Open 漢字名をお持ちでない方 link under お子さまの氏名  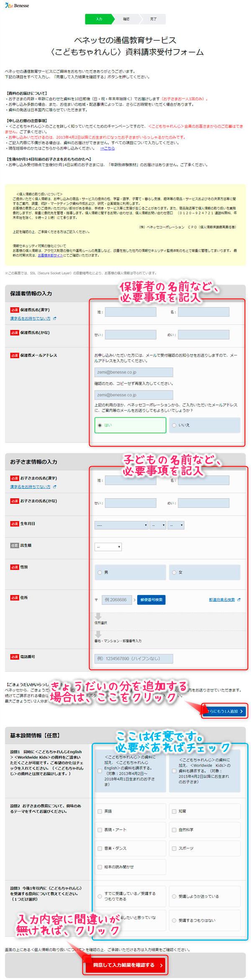point(30,487)
